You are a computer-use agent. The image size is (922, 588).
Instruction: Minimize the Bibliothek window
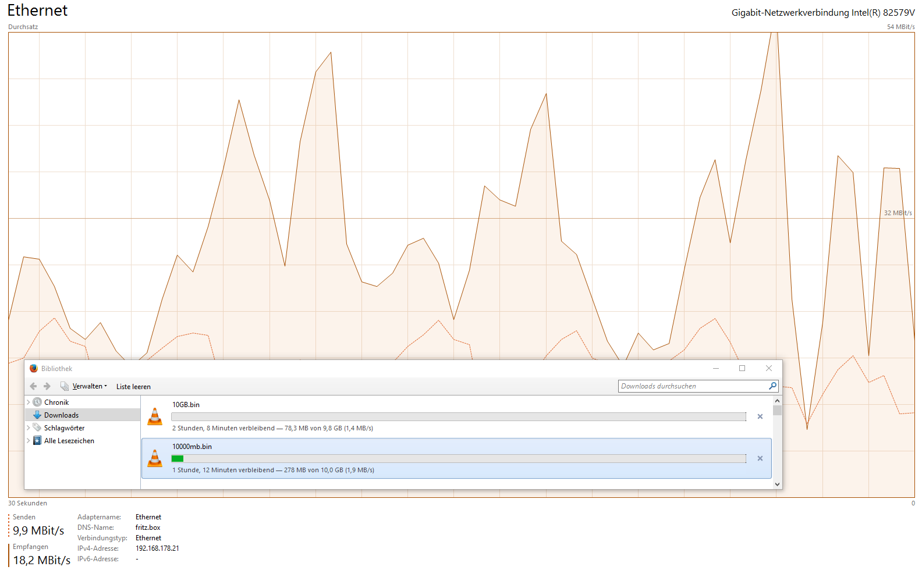coord(716,368)
